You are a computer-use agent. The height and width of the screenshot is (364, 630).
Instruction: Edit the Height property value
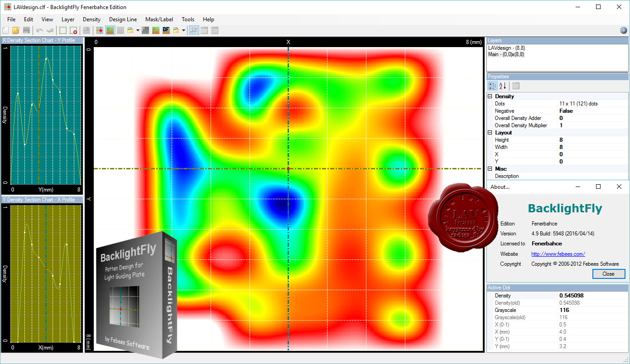pyautogui.click(x=592, y=140)
